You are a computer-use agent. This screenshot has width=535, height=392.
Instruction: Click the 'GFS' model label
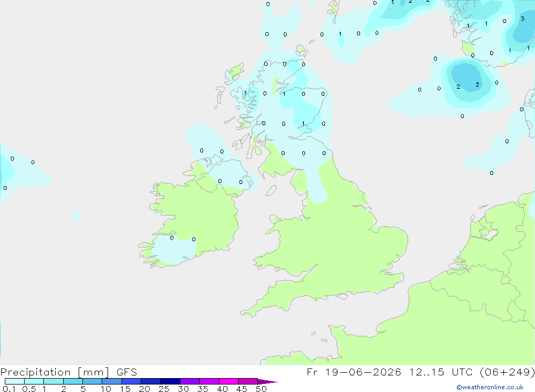point(127,372)
